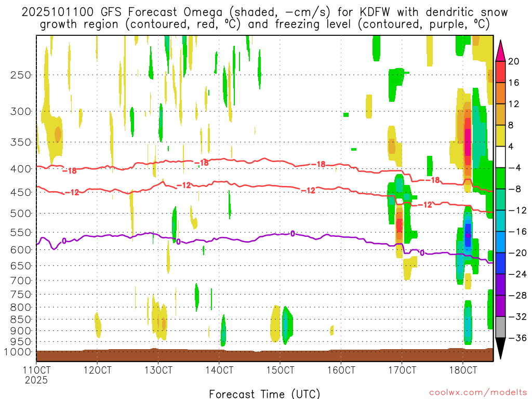Click the 550 pressure level label
The image size is (532, 399).
[x=21, y=232]
